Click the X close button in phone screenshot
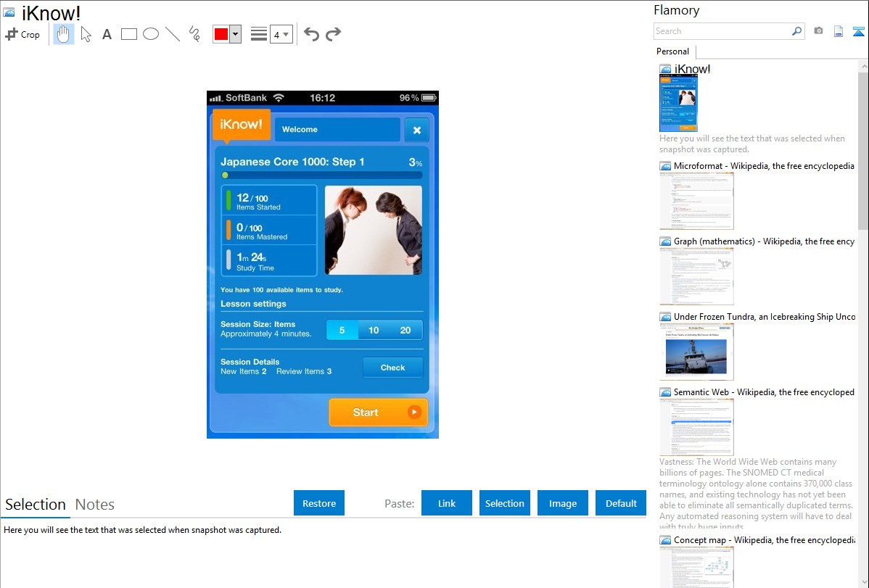Image resolution: width=869 pixels, height=588 pixels. pos(417,130)
